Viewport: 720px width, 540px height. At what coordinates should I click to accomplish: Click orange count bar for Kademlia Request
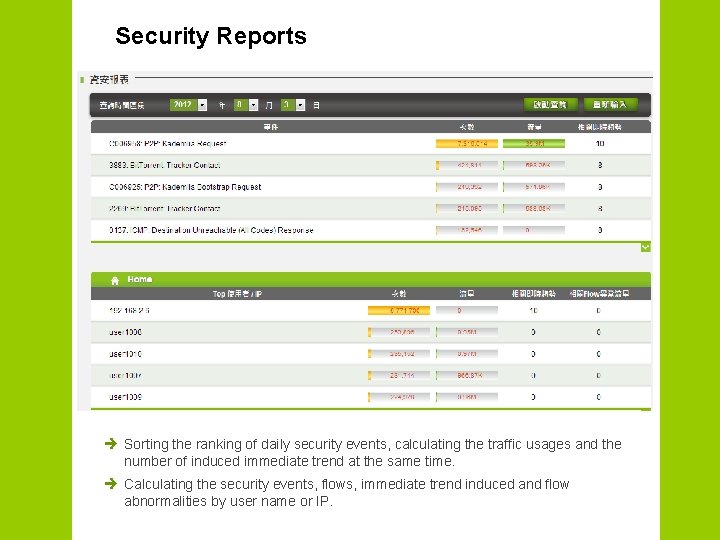pyautogui.click(x=467, y=144)
